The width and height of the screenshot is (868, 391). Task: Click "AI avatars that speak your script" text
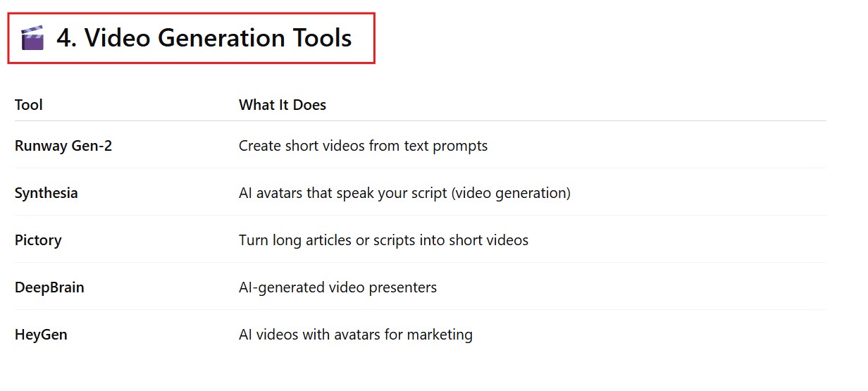point(345,193)
